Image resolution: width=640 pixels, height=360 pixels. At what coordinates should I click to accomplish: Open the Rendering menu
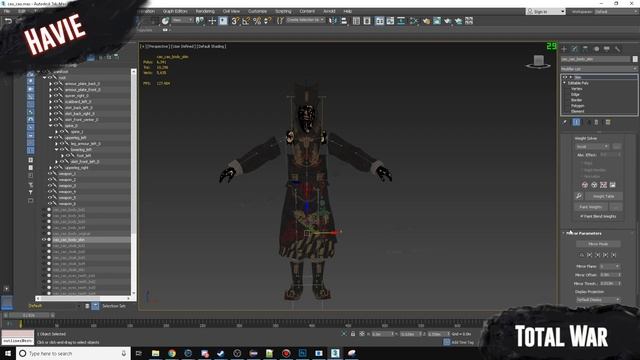pyautogui.click(x=205, y=11)
